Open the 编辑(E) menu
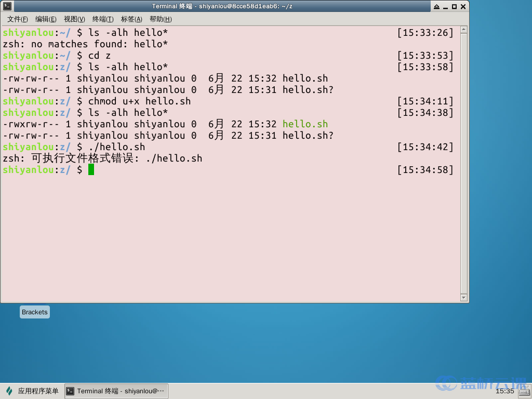 pos(46,19)
